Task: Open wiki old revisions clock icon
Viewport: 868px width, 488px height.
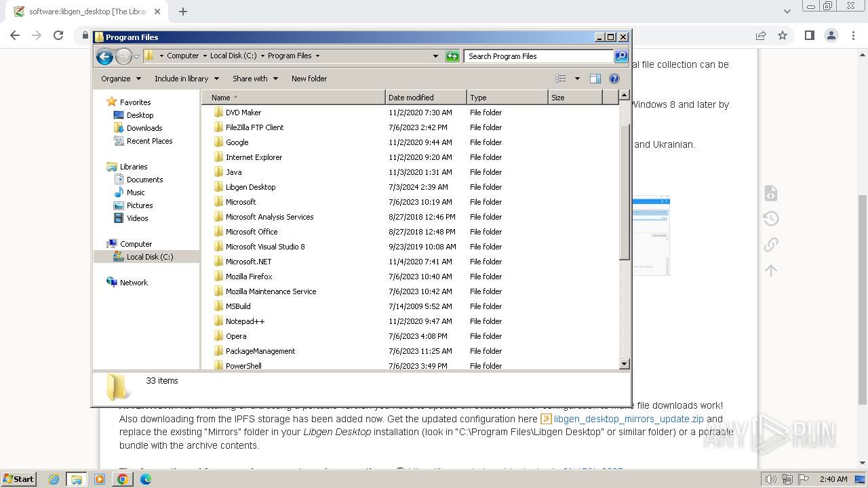Action: [771, 218]
